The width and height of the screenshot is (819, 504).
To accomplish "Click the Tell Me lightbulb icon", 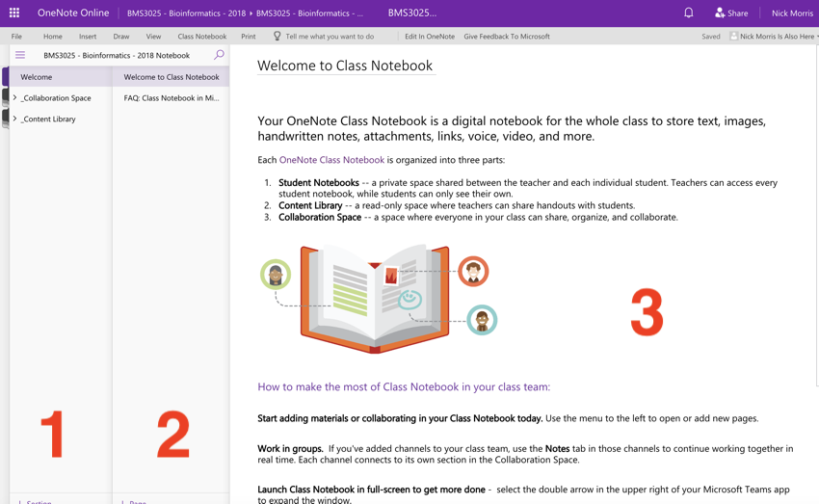I will click(x=277, y=37).
